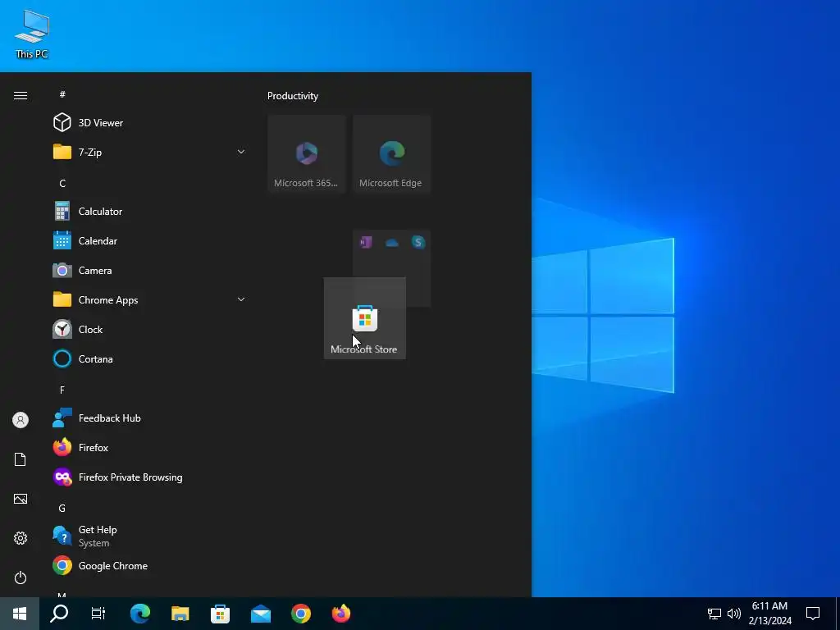The image size is (840, 630).
Task: Click the network tray icon
Action: [714, 614]
